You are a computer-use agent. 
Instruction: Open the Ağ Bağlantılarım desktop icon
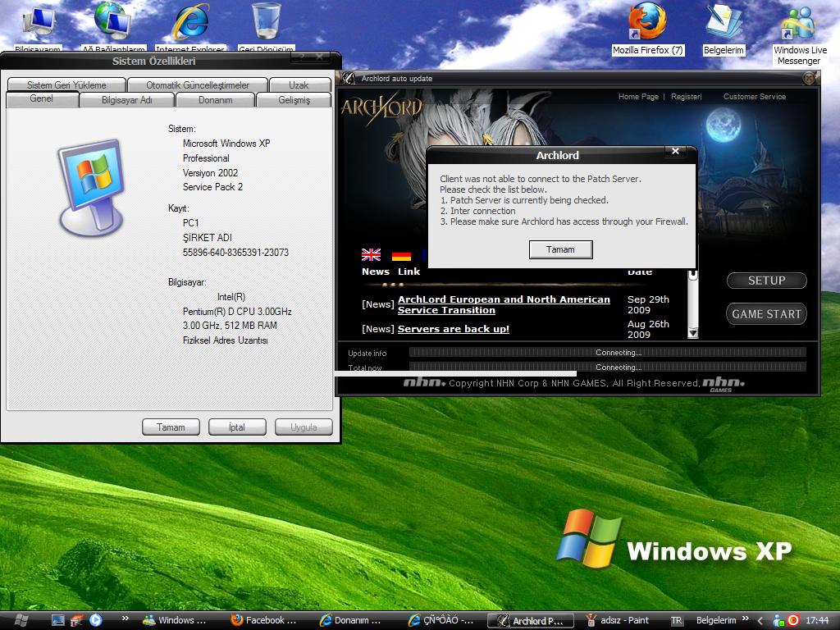click(113, 27)
